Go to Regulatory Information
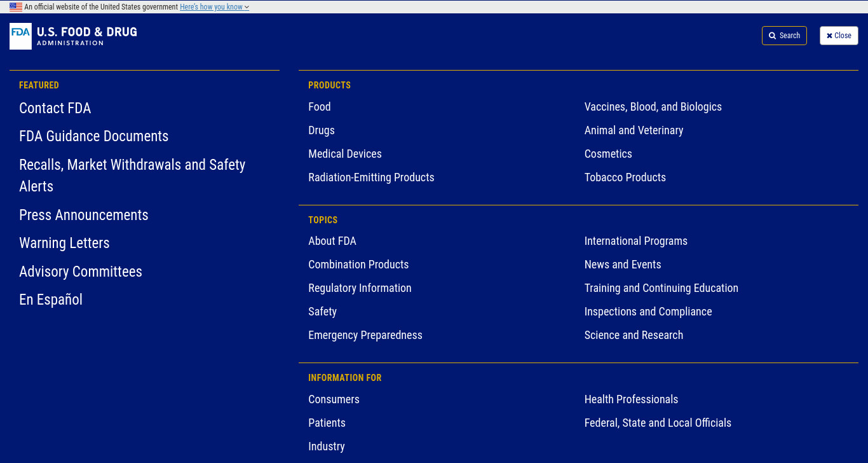Viewport: 868px width, 463px height. point(360,288)
